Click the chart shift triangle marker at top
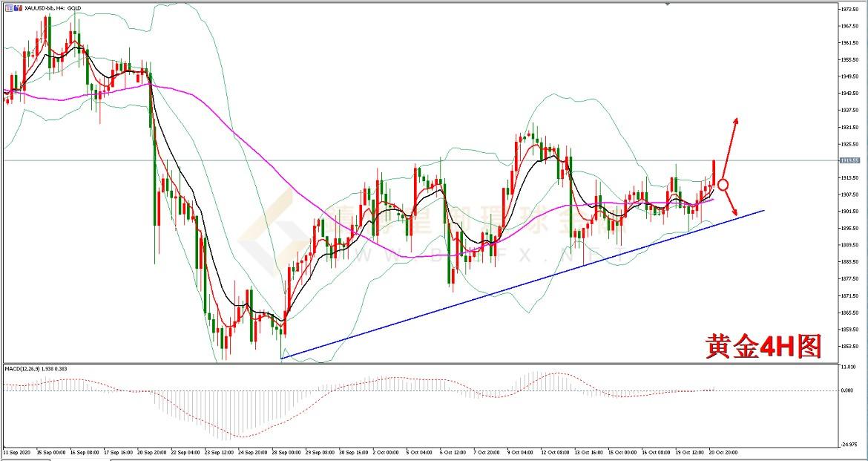 click(667, 4)
